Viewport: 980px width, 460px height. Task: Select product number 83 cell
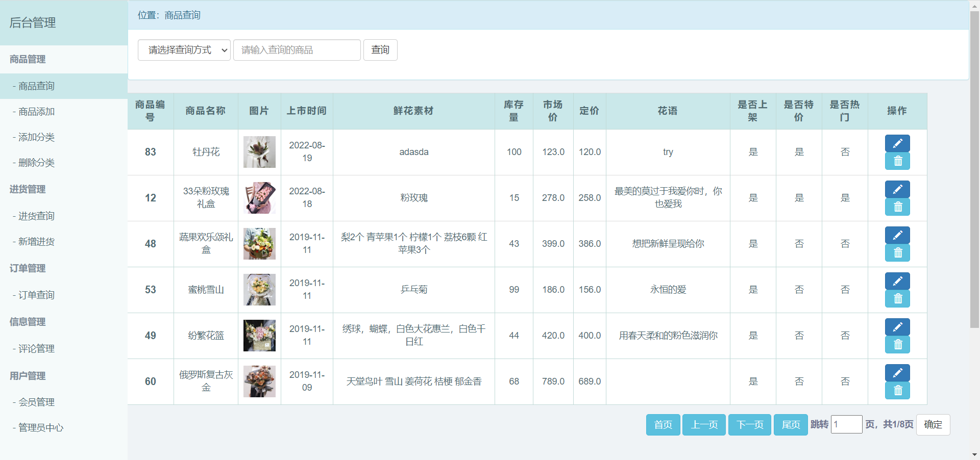[x=151, y=152]
